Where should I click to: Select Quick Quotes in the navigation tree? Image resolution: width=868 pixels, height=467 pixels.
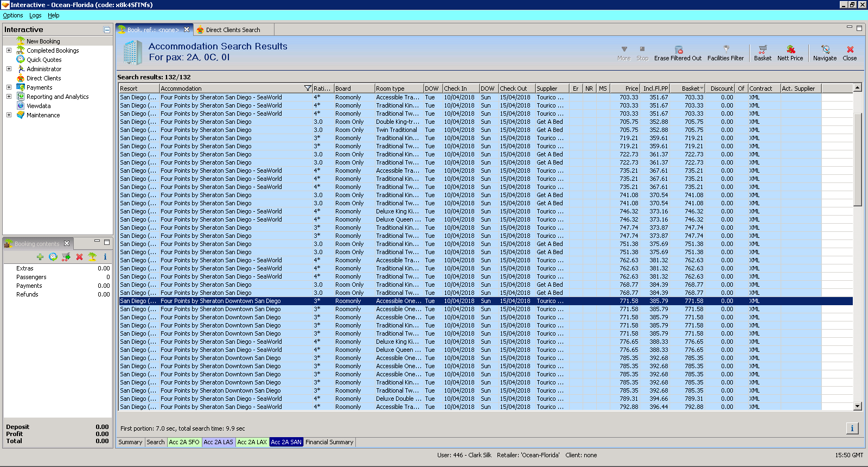point(44,60)
